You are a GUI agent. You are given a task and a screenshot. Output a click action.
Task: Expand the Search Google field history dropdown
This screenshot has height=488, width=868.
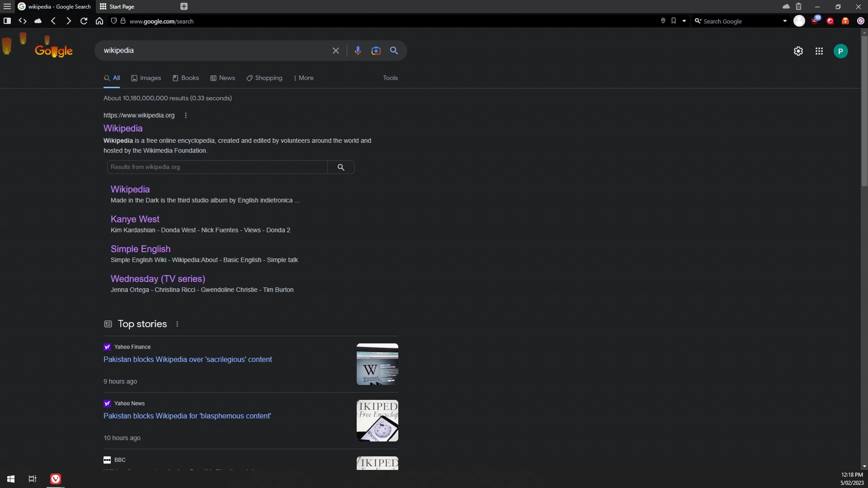pos(785,21)
